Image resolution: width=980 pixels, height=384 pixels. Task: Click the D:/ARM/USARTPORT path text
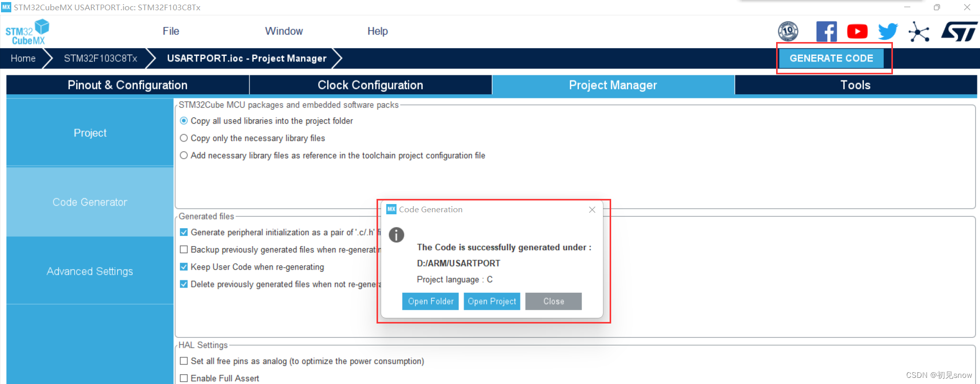click(x=458, y=264)
